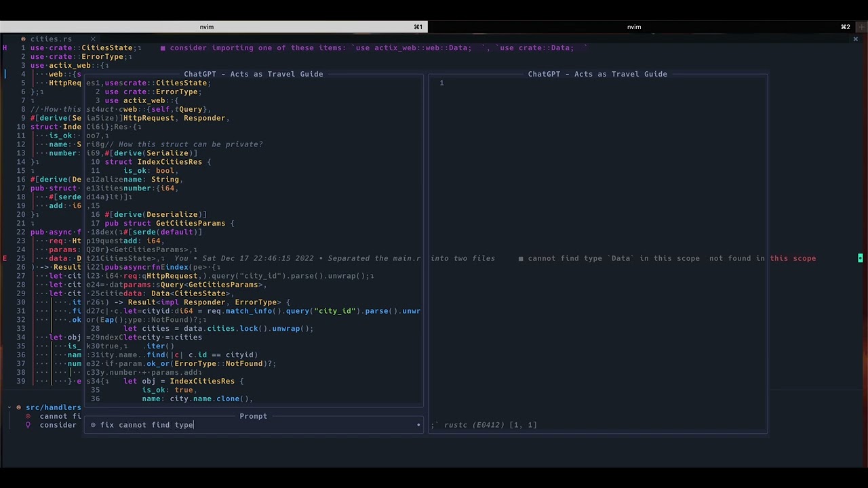Collapse the src/handlers diagnostics group
The image size is (868, 488).
(9, 407)
